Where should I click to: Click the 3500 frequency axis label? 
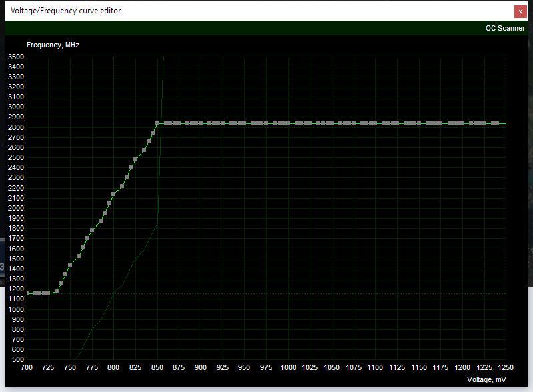pyautogui.click(x=16, y=57)
